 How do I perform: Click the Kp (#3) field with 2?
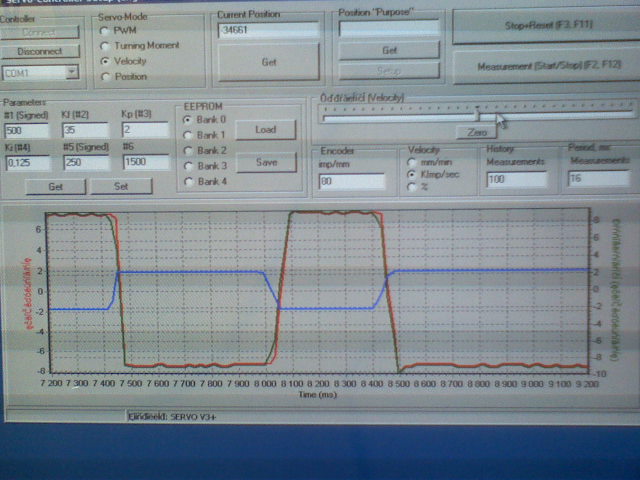145,130
